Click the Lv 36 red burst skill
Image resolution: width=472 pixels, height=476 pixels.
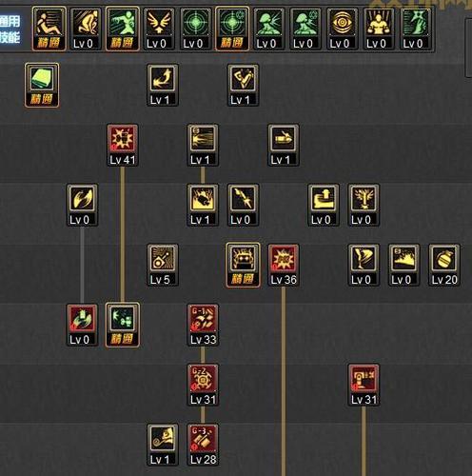(x=284, y=265)
